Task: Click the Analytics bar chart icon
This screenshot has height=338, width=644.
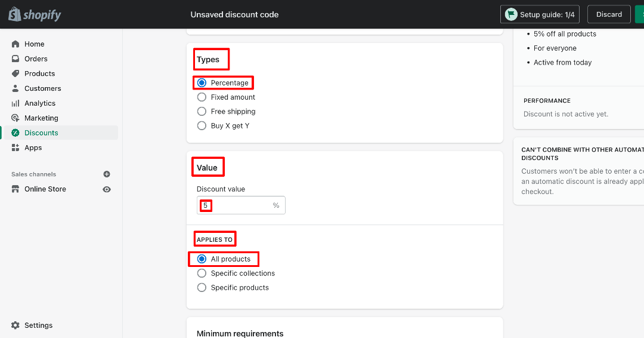Action: (x=16, y=103)
